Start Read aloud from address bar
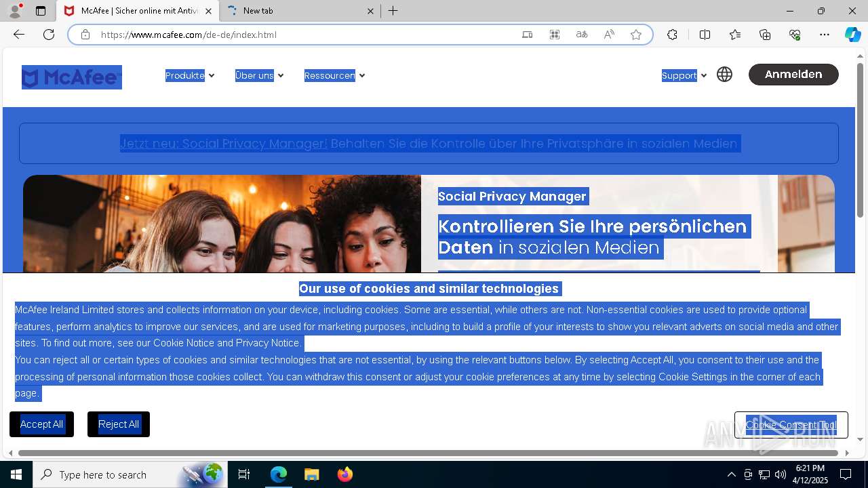Image resolution: width=868 pixels, height=488 pixels. [609, 35]
